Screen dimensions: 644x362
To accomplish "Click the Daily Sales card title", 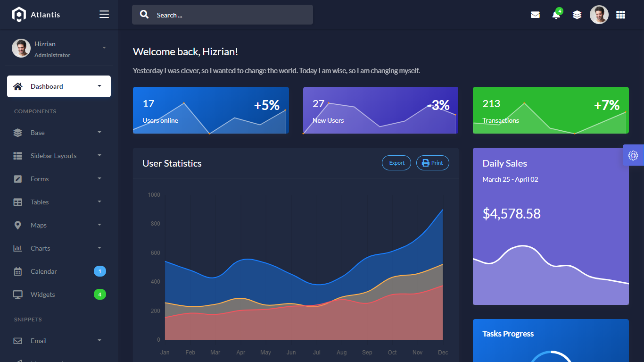I will click(505, 163).
